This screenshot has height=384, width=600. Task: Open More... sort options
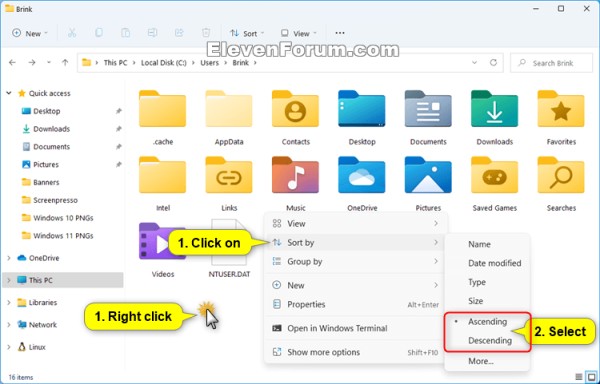(487, 361)
